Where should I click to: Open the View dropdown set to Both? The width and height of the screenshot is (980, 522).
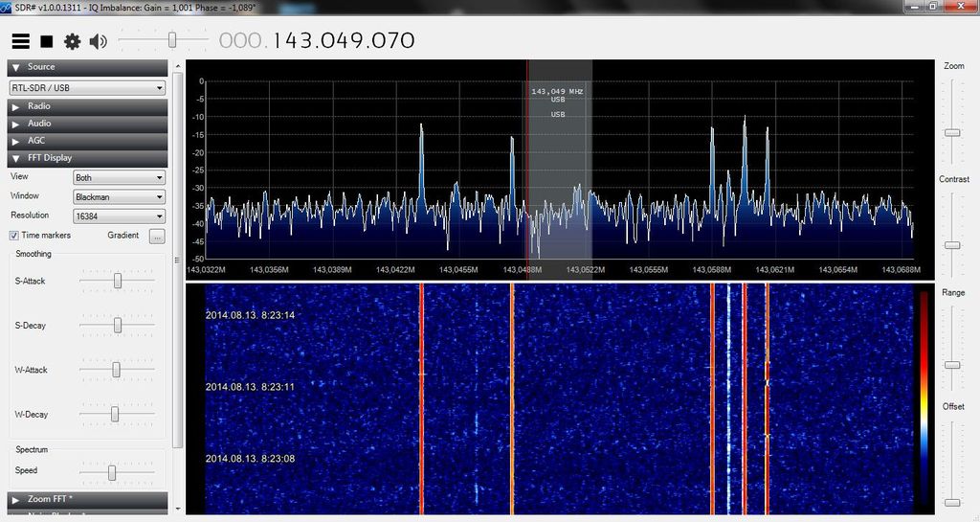pyautogui.click(x=119, y=178)
